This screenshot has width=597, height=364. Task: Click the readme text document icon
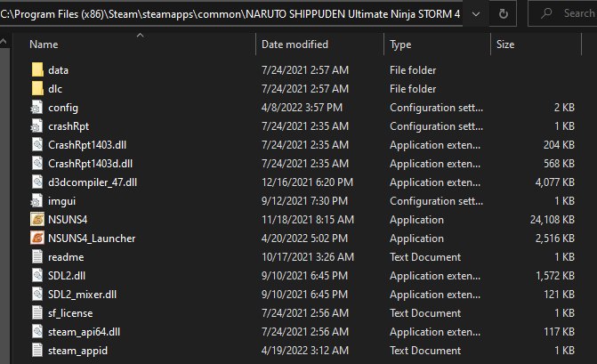click(37, 256)
